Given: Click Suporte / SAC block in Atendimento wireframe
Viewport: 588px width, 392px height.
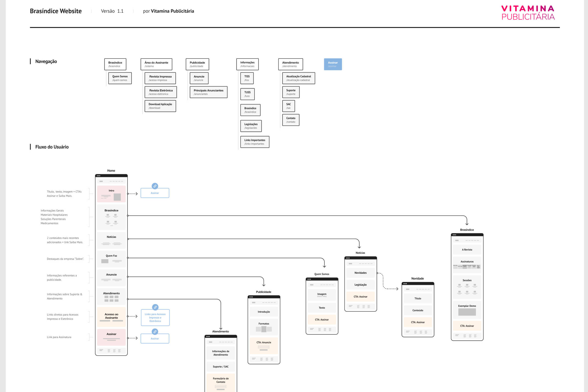Looking at the screenshot, I should tap(221, 367).
